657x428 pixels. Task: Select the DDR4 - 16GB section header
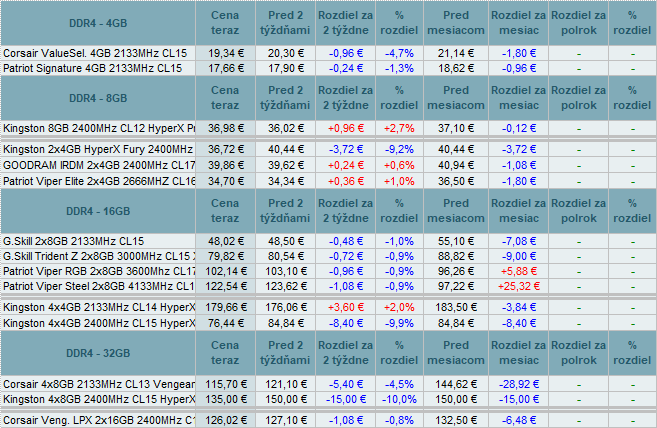(x=98, y=211)
